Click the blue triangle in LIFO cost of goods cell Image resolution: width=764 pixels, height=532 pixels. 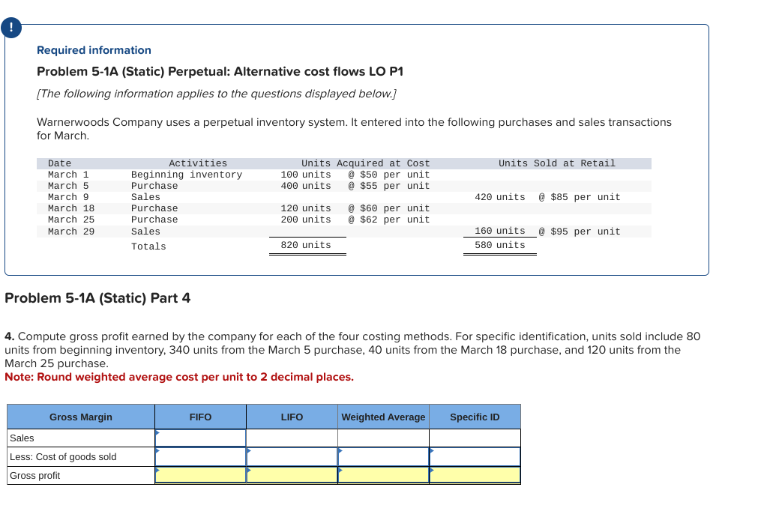(249, 451)
